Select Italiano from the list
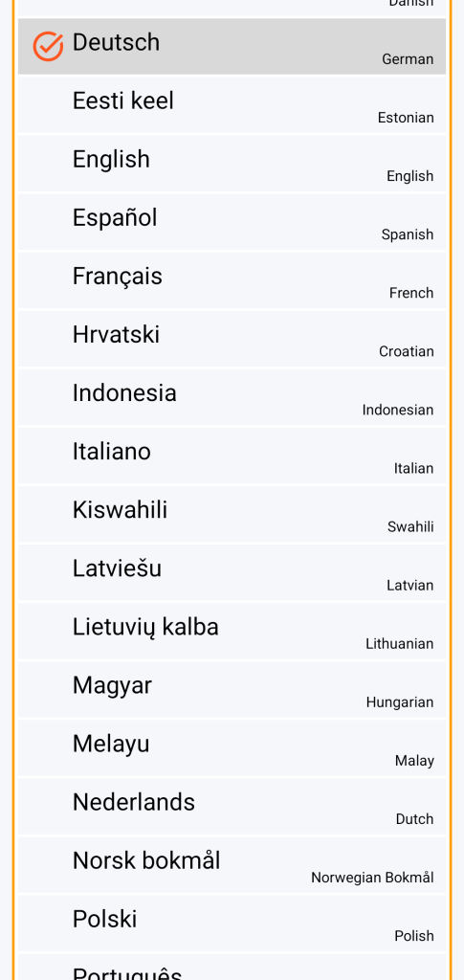The width and height of the screenshot is (464, 980). coord(232,455)
